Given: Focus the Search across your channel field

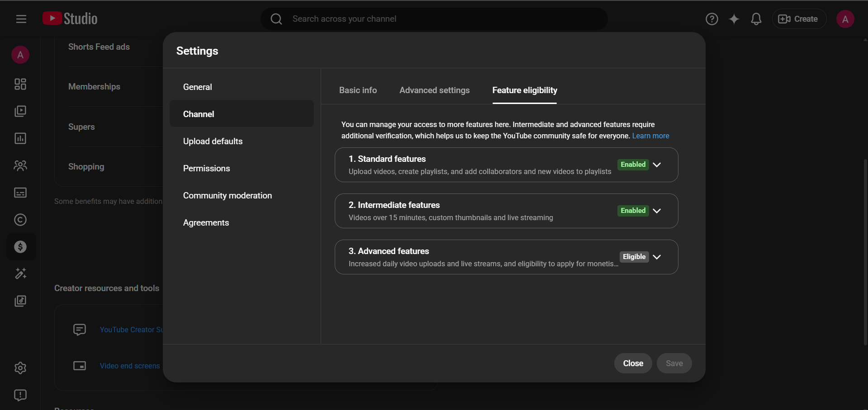Looking at the screenshot, I should 434,19.
